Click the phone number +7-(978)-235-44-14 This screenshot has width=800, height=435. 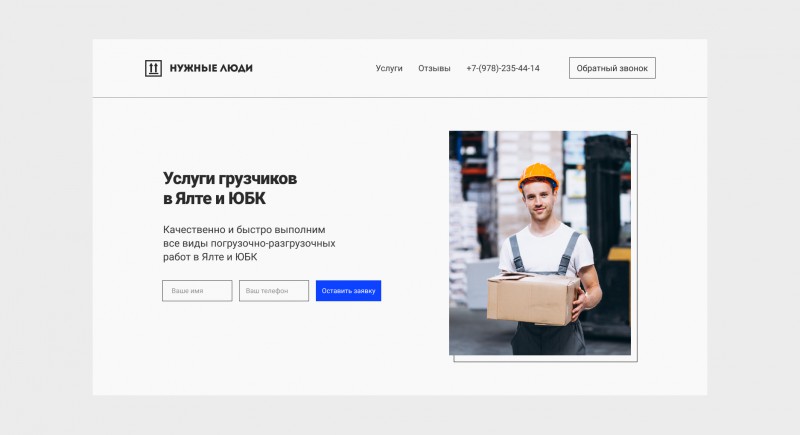point(503,68)
